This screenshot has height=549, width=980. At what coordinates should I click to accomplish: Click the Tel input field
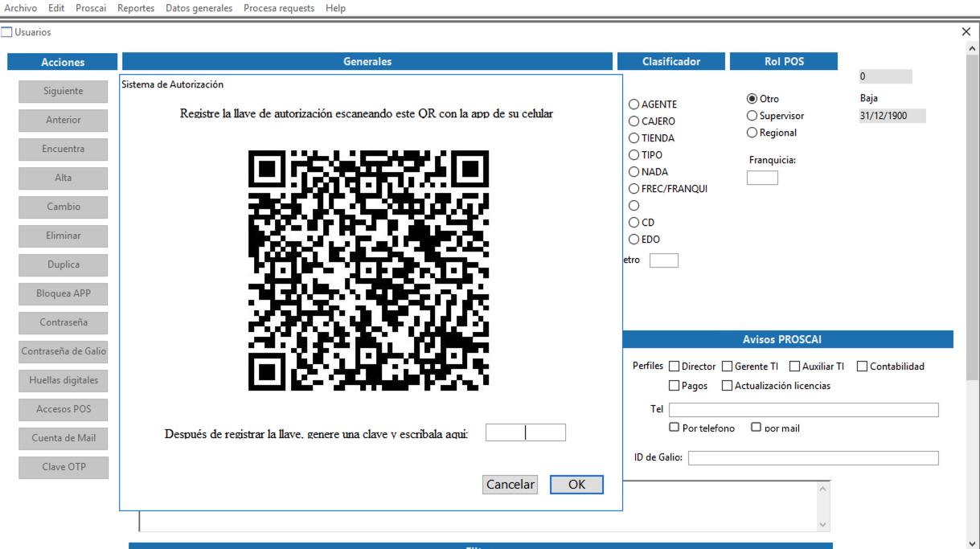tap(804, 410)
